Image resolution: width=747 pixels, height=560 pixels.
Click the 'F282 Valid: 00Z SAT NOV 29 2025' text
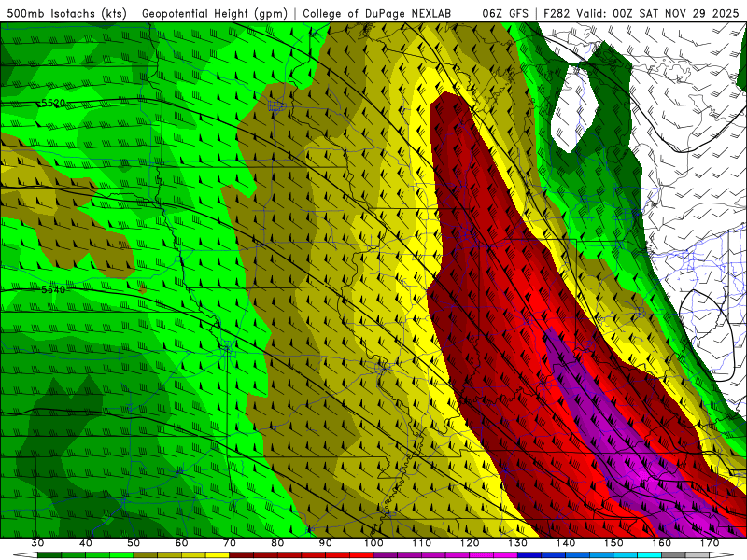point(641,14)
